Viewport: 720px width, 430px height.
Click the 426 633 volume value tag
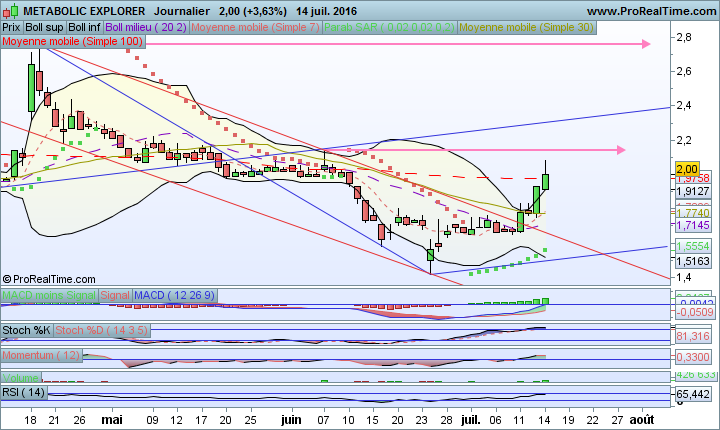(x=696, y=375)
